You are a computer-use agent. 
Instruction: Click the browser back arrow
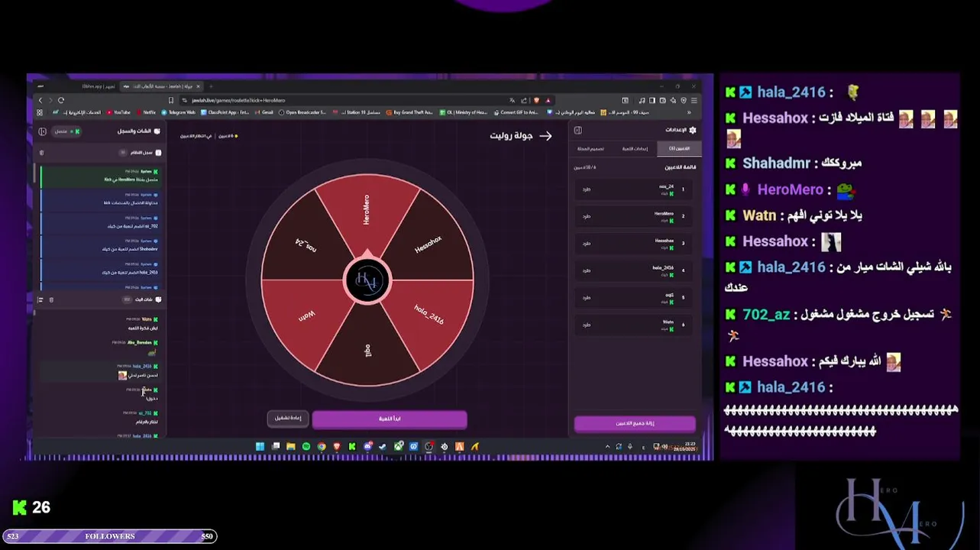pos(40,100)
